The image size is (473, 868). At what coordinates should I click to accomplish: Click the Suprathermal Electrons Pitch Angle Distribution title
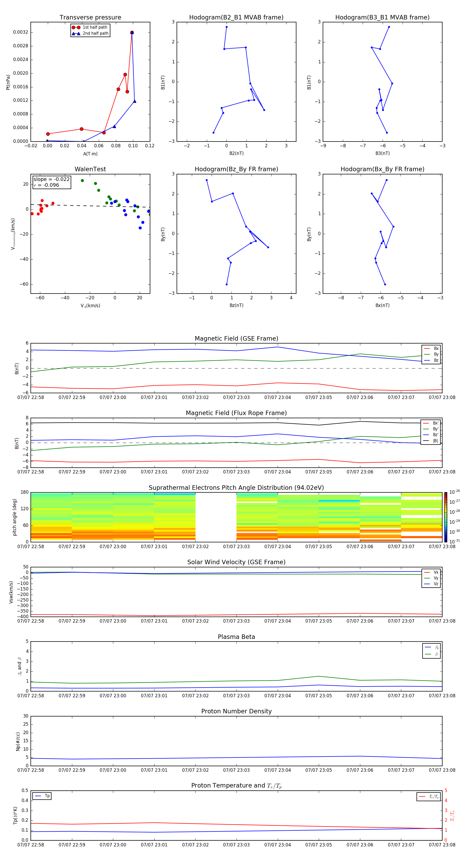point(236,488)
